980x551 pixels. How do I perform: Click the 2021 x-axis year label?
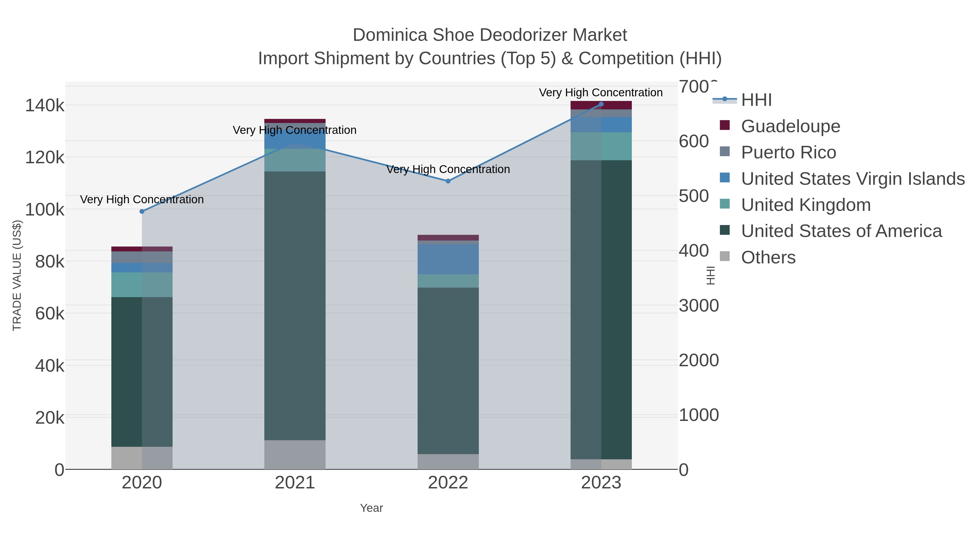(x=295, y=483)
